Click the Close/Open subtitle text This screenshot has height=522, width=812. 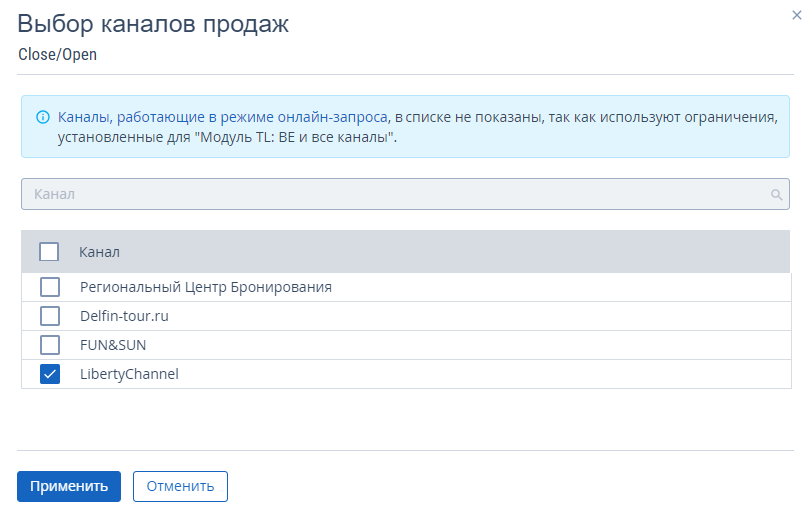pos(57,55)
